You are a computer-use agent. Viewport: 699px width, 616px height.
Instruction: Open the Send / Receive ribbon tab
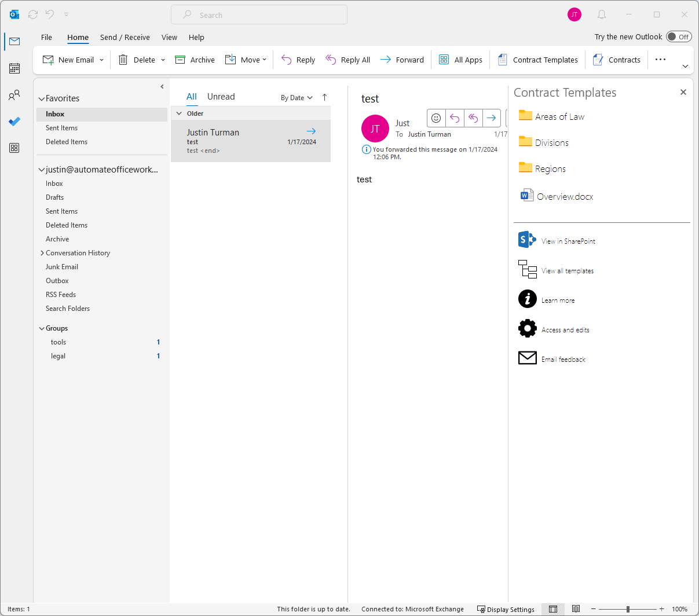click(125, 38)
